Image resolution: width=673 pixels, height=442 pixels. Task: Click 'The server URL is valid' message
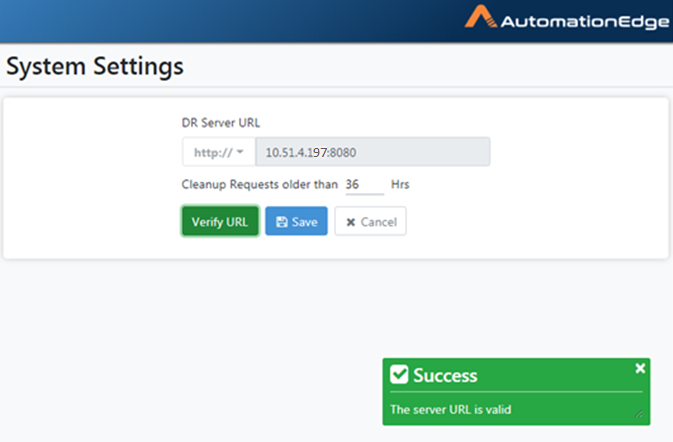450,409
